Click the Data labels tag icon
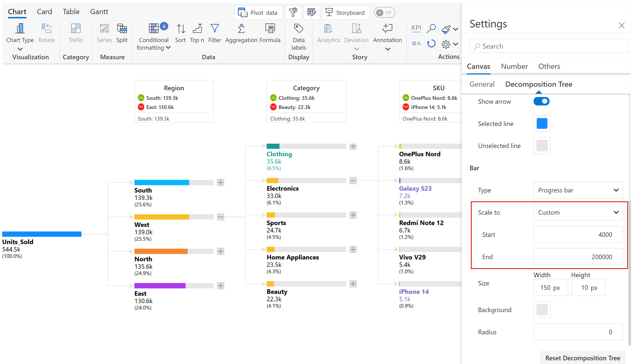The height and width of the screenshot is (364, 635). (x=298, y=29)
